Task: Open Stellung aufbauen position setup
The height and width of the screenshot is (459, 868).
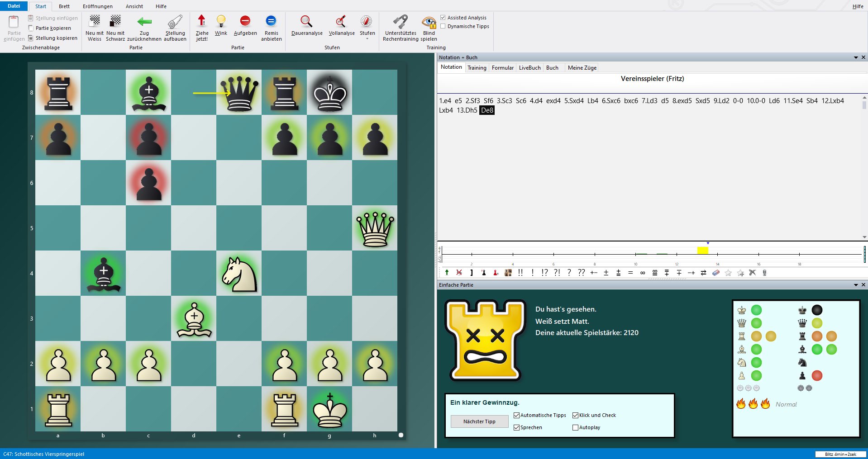Action: pyautogui.click(x=175, y=28)
